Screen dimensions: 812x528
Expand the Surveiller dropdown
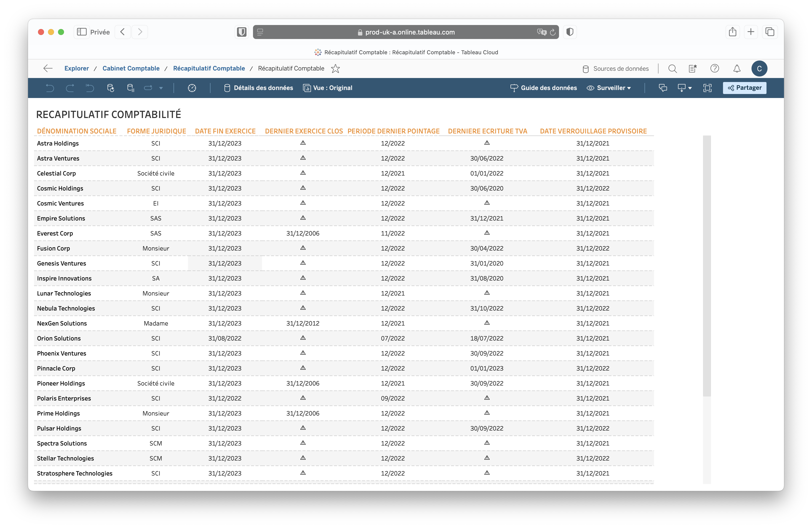(609, 88)
